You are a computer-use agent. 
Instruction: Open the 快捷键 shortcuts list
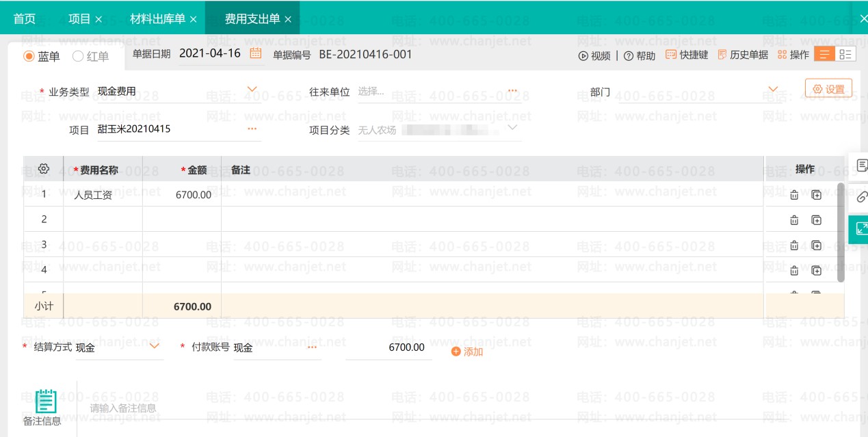tap(687, 55)
